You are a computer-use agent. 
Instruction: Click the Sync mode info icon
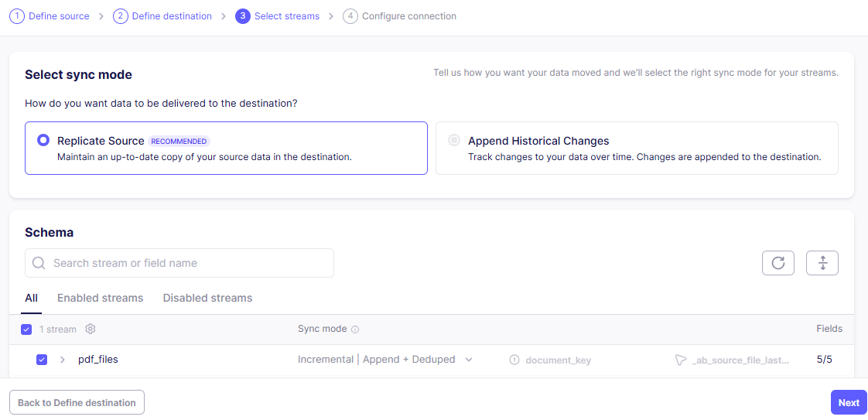tap(355, 330)
